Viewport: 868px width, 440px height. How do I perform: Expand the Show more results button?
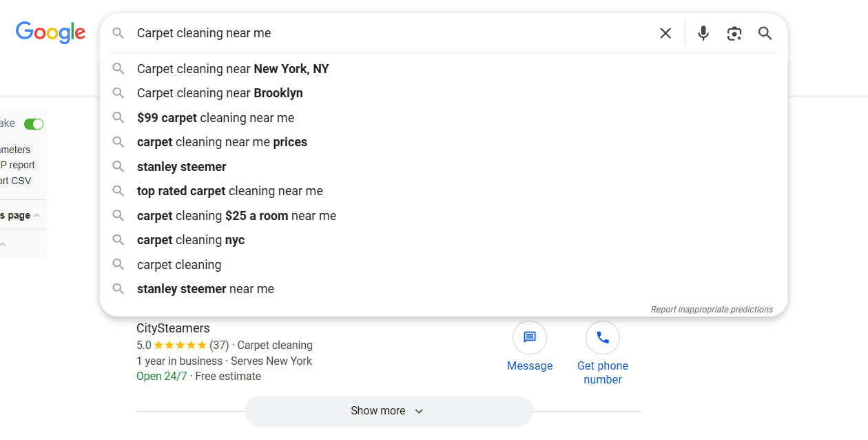point(389,411)
